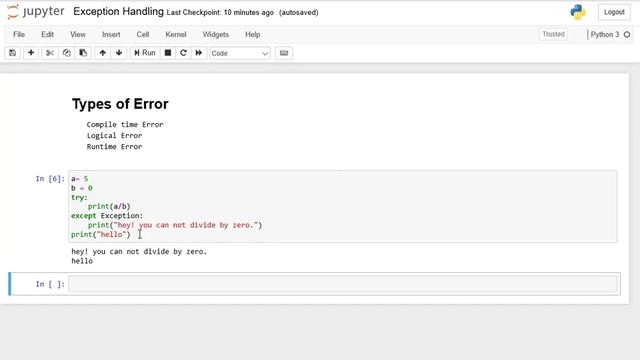This screenshot has width=640, height=360.
Task: Open the View menu
Action: pos(78,35)
